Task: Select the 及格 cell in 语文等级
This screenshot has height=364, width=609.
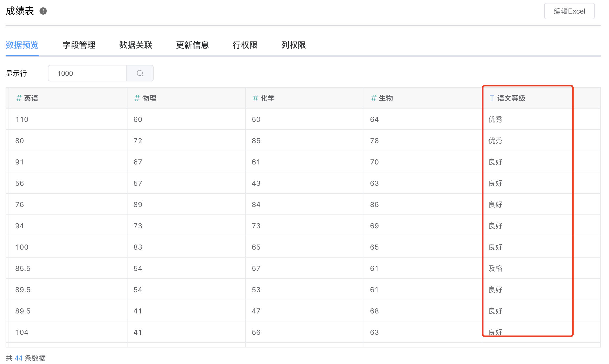Action: (x=495, y=268)
